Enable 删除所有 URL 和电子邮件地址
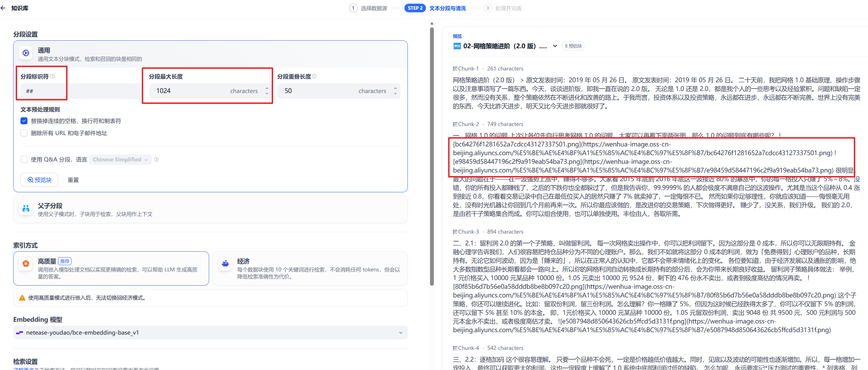Screen dimensions: 868x370 [x=24, y=133]
